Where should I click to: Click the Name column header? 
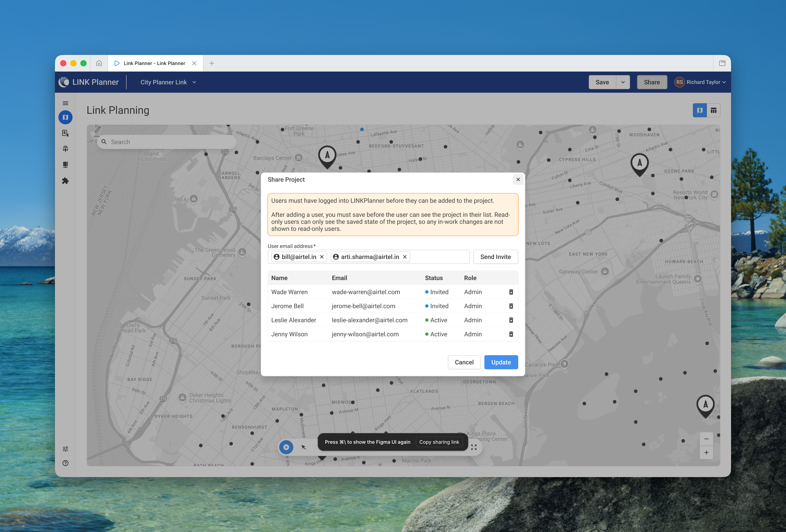[279, 278]
